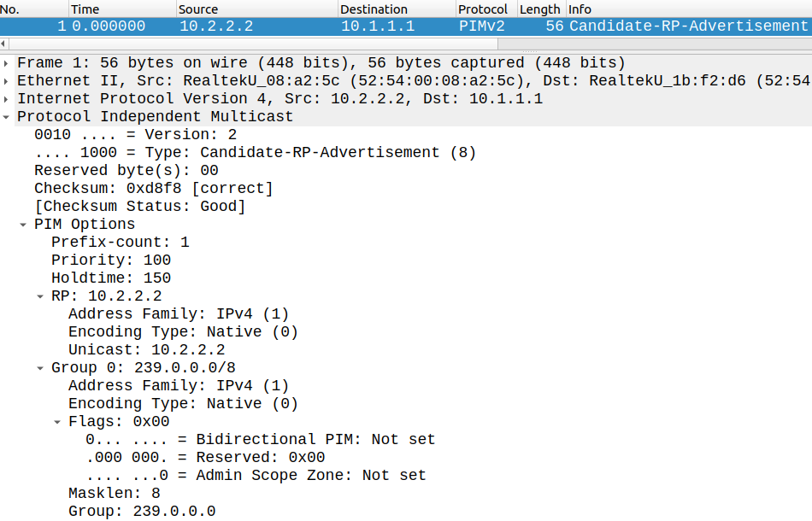Viewport: 812px width, 521px height.
Task: Expand Internet Protocol Version 4 details
Action: 6,99
